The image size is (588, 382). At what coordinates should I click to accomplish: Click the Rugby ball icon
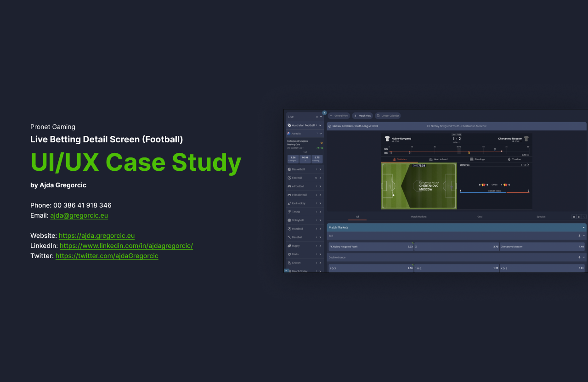(x=289, y=246)
